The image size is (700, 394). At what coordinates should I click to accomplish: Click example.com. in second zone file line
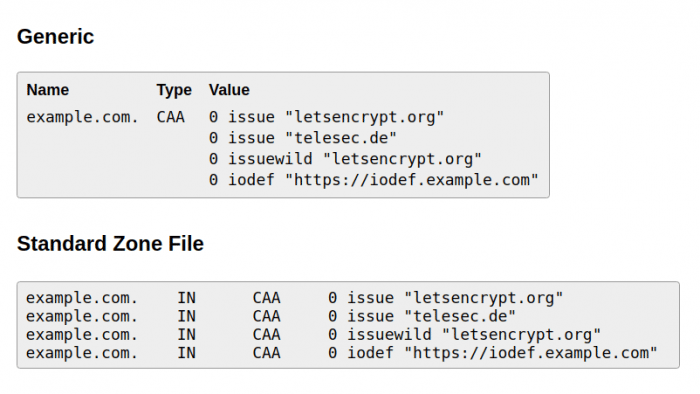coord(82,316)
